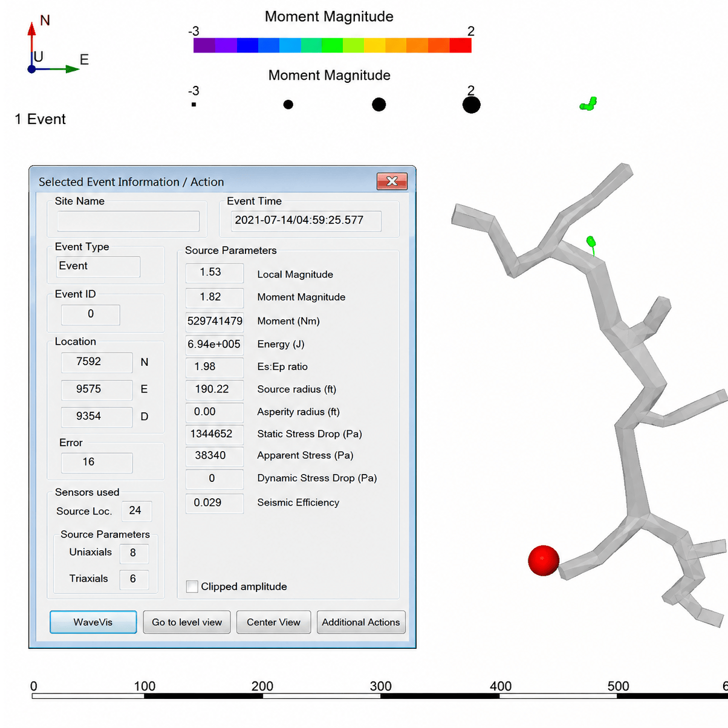Select the Moment Magnitude value 1.82
This screenshot has width=728, height=728.
[215, 297]
